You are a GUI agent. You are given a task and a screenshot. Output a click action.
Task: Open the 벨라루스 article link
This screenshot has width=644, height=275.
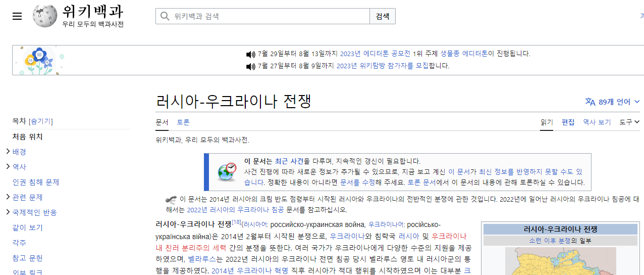click(x=202, y=259)
